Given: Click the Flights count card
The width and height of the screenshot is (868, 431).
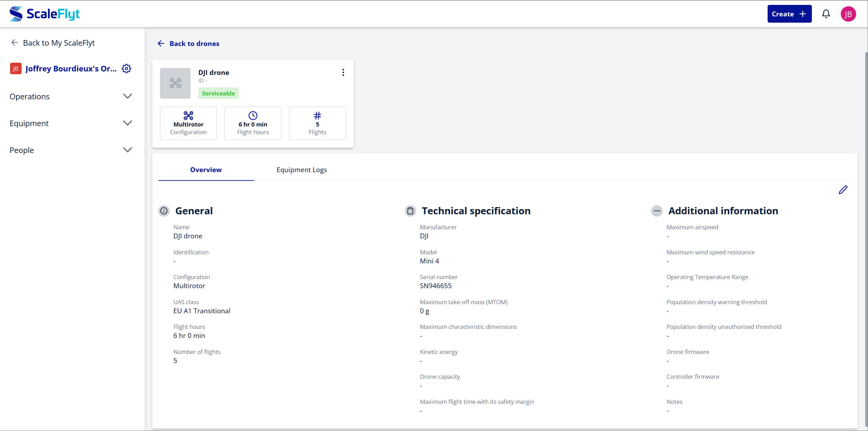Looking at the screenshot, I should 318,123.
